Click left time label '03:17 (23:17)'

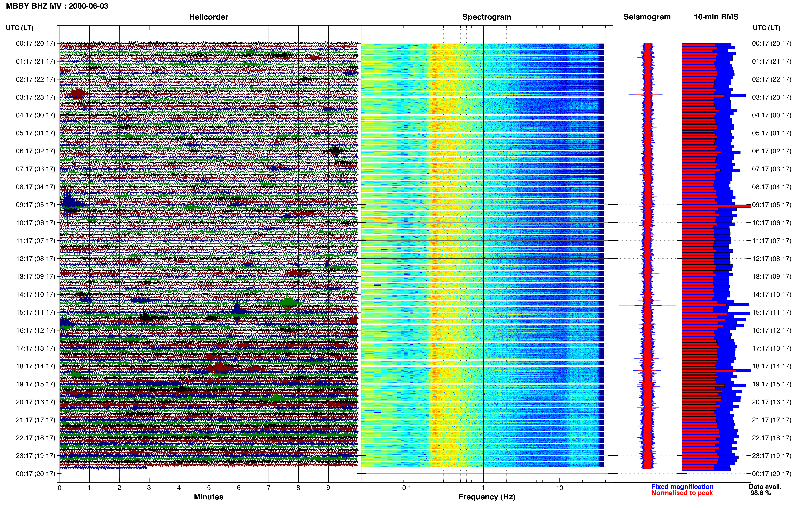coord(36,97)
